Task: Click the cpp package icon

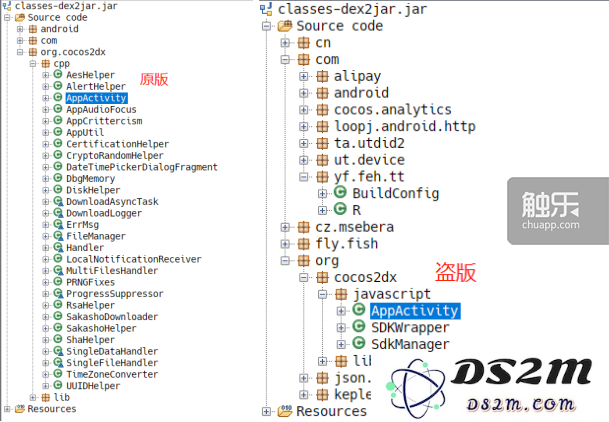Action: coord(46,63)
